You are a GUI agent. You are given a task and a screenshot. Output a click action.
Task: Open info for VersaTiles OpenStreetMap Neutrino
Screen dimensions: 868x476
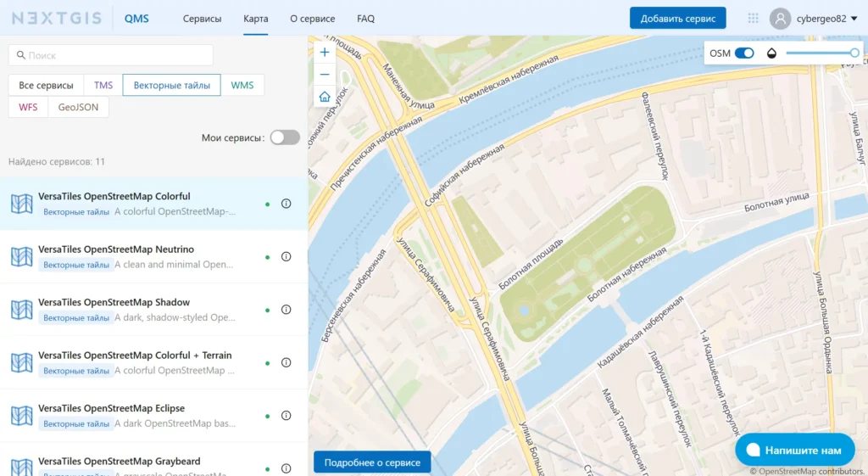[x=287, y=256]
